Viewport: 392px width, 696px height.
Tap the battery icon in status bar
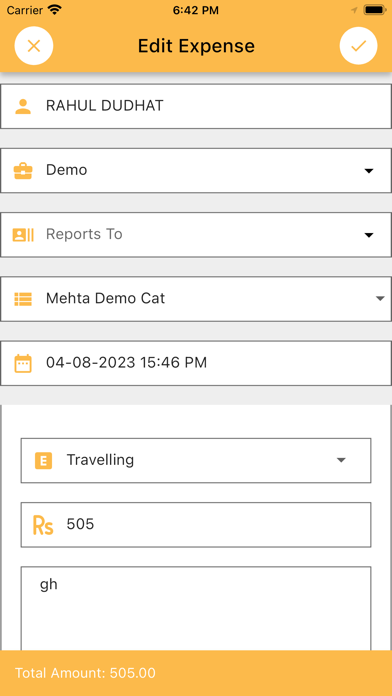375,10
